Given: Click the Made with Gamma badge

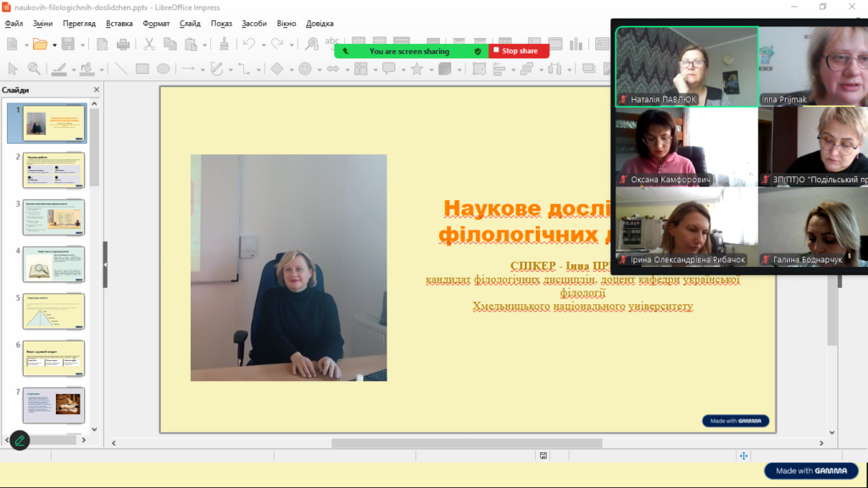Looking at the screenshot, I should 811,471.
